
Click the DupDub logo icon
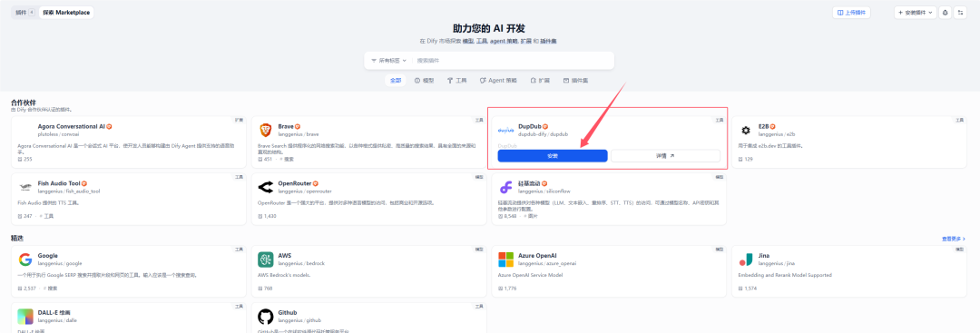[x=505, y=131]
